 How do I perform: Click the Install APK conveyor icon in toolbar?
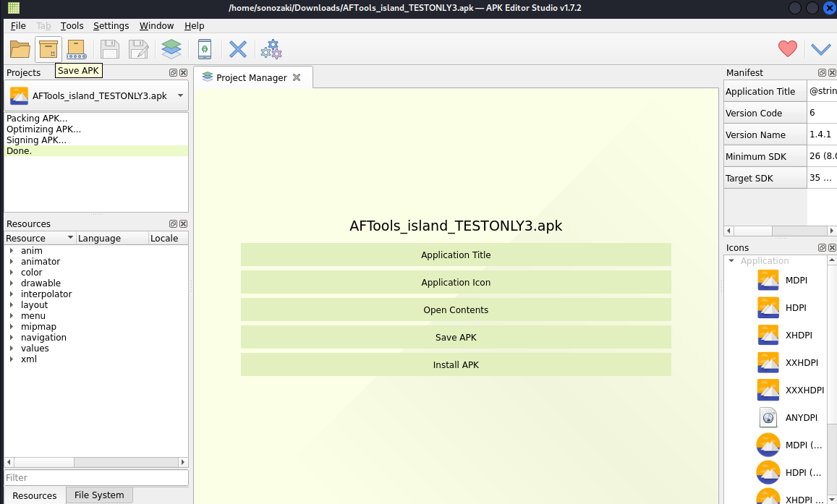click(76, 50)
